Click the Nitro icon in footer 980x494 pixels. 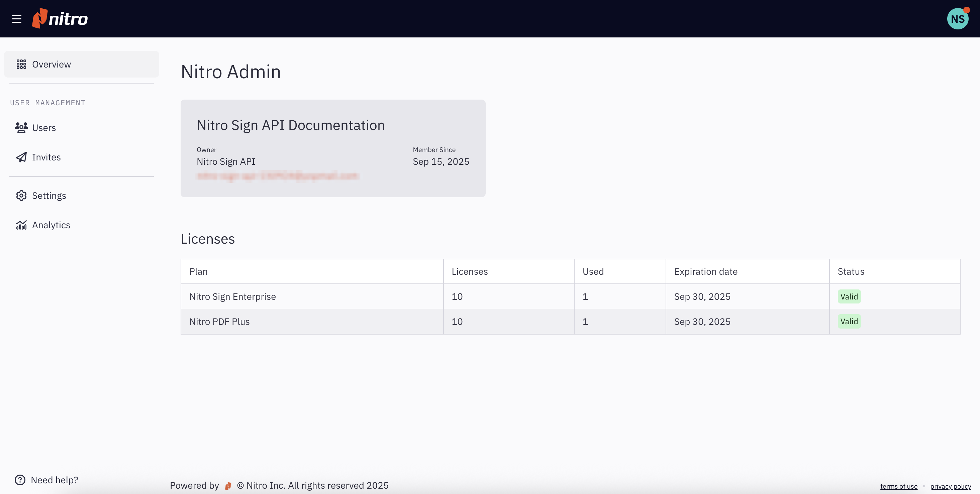click(228, 486)
